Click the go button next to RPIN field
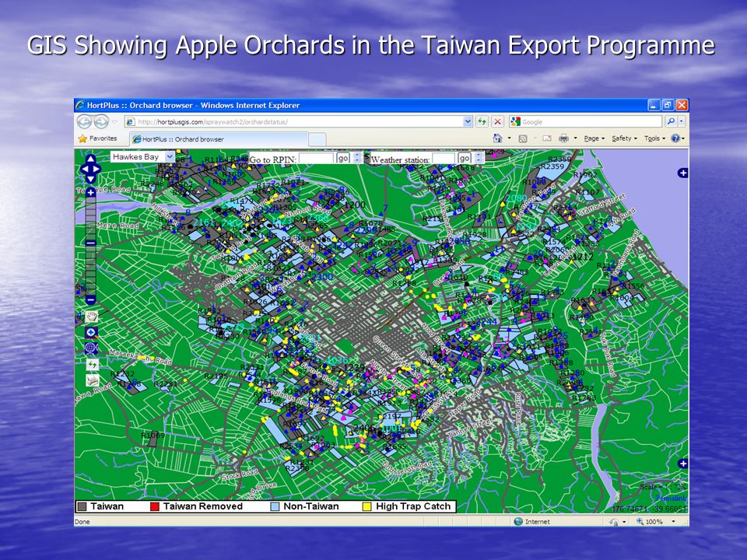Screen dimensions: 747x560 click(x=343, y=159)
